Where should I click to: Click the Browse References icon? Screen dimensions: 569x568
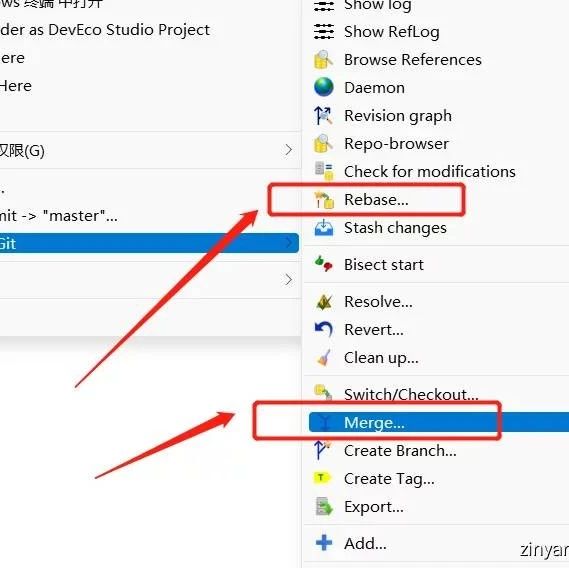coord(323,60)
